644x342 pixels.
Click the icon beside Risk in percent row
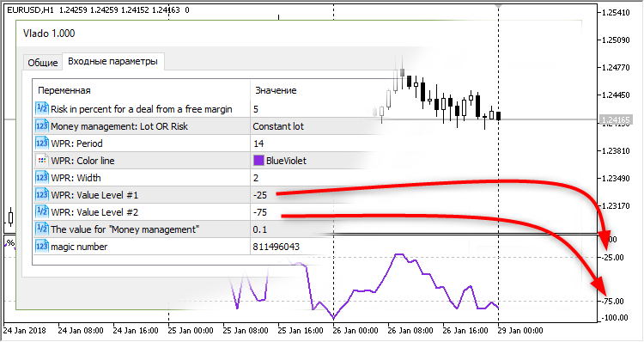(42, 108)
